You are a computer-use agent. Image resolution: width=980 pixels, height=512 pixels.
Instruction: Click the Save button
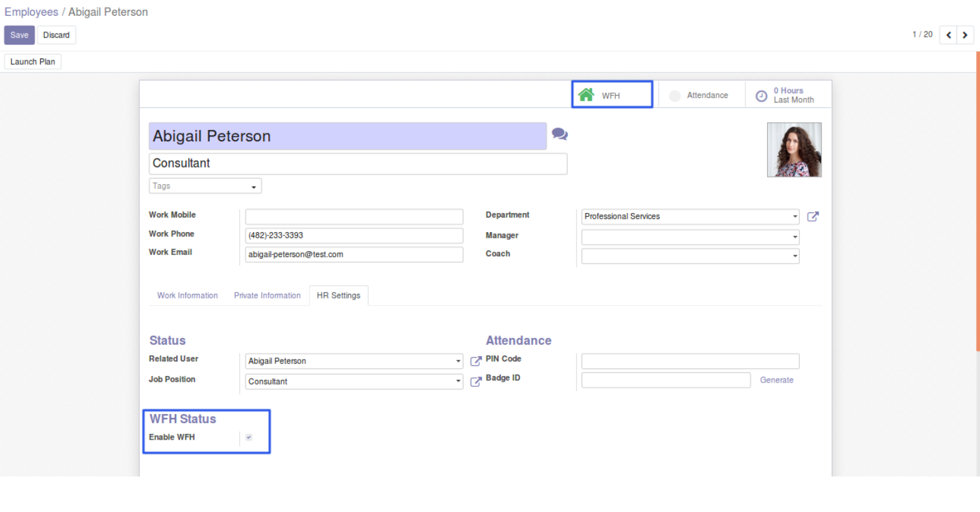click(x=19, y=35)
